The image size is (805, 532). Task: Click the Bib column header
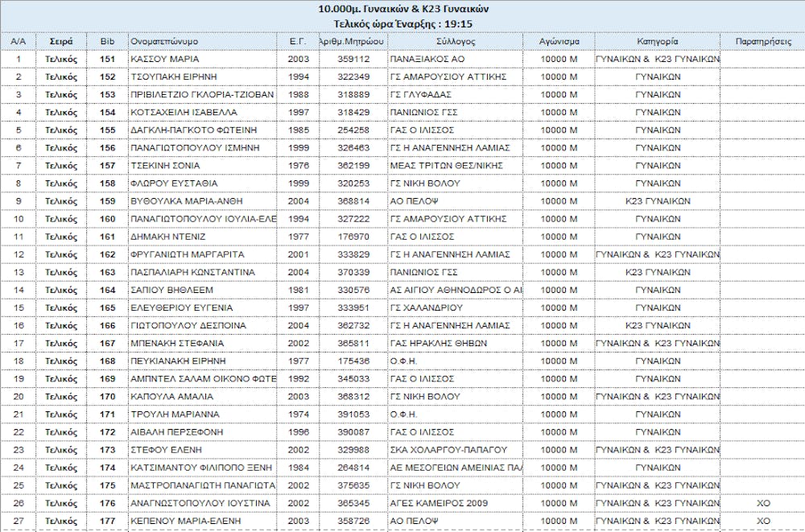pos(107,41)
